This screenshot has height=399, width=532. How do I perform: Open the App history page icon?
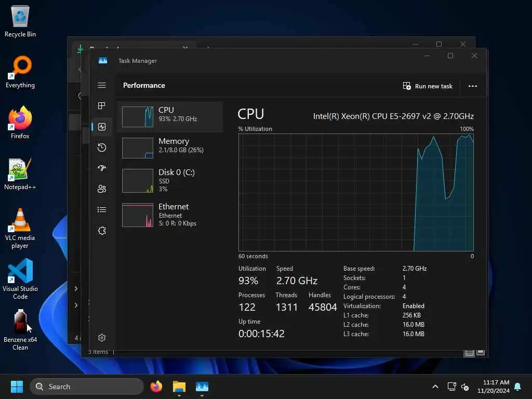coord(102,148)
